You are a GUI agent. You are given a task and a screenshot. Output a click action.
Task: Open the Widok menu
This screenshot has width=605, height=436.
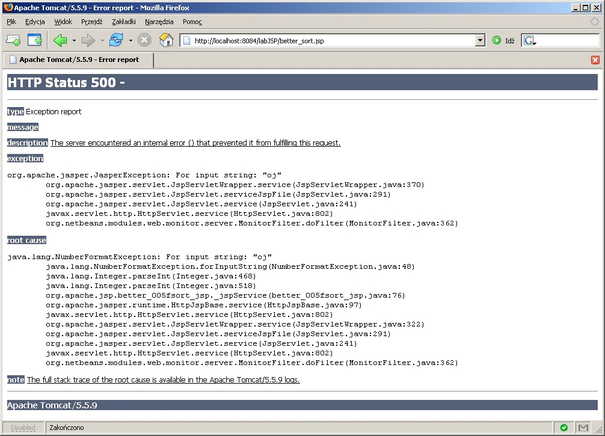(x=63, y=22)
